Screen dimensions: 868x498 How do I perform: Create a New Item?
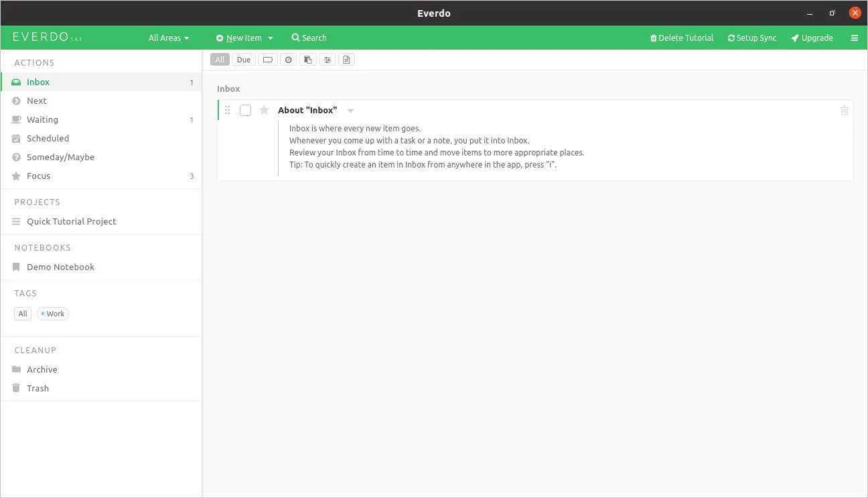pos(239,38)
